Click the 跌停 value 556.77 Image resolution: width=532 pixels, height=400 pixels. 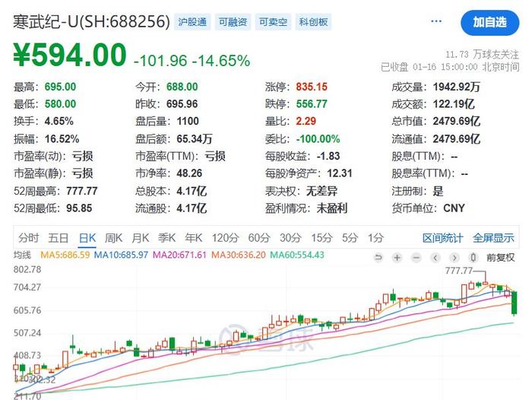(x=312, y=104)
